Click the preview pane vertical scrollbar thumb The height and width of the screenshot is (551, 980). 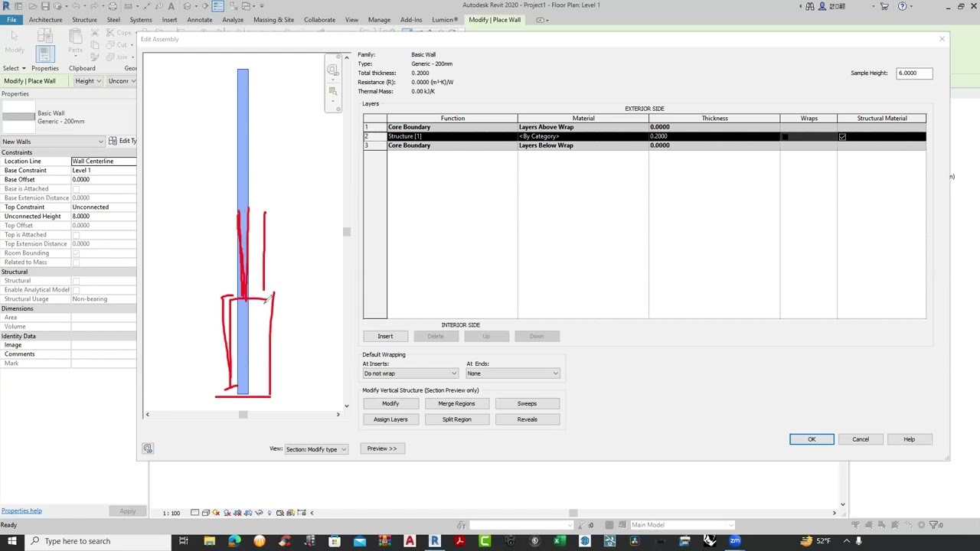[x=346, y=232]
